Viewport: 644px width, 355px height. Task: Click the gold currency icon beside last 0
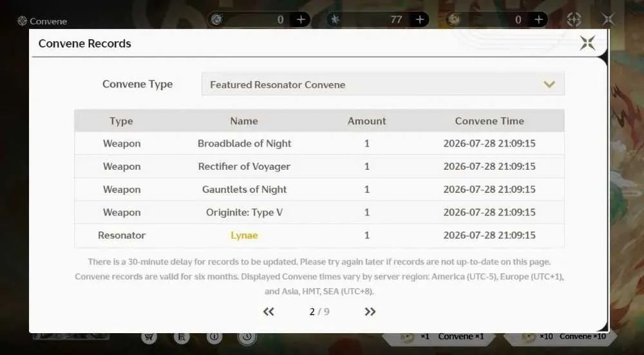click(x=454, y=19)
